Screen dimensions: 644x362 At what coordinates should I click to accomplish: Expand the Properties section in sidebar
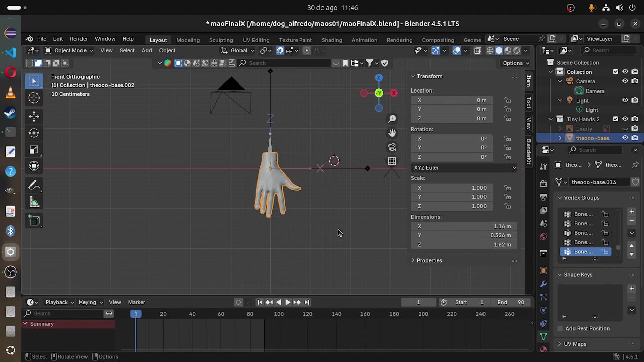coord(429,261)
